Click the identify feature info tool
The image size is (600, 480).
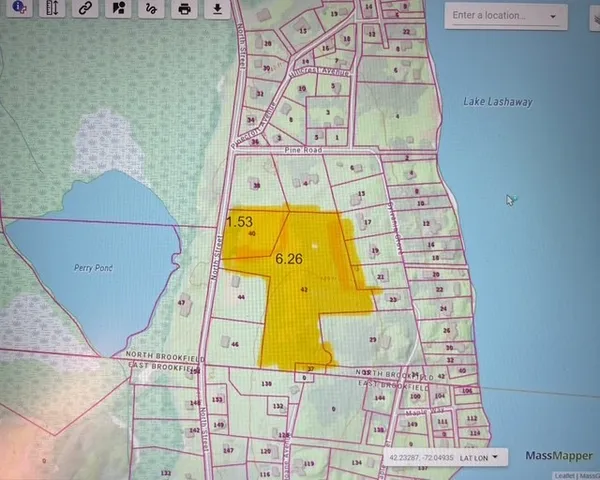point(19,9)
